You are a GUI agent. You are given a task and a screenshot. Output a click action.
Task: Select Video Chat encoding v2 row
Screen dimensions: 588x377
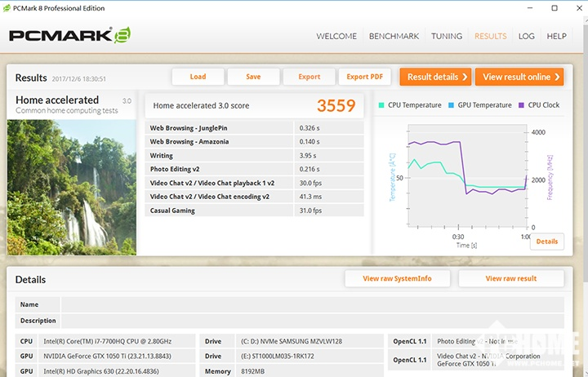click(254, 197)
